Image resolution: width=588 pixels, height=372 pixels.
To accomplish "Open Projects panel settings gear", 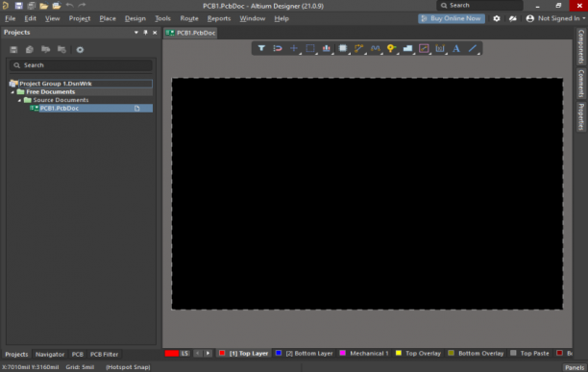I will pos(80,49).
